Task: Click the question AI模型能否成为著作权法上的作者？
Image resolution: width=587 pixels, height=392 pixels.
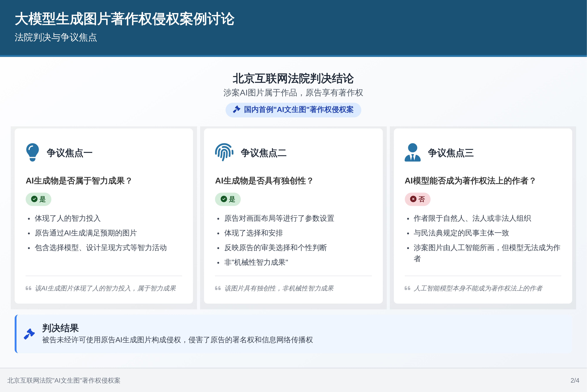Action: click(470, 181)
